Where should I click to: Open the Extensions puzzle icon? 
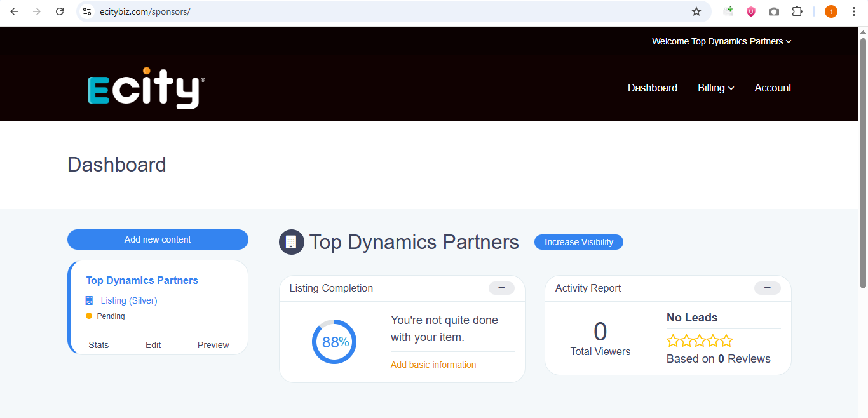[x=797, y=11]
